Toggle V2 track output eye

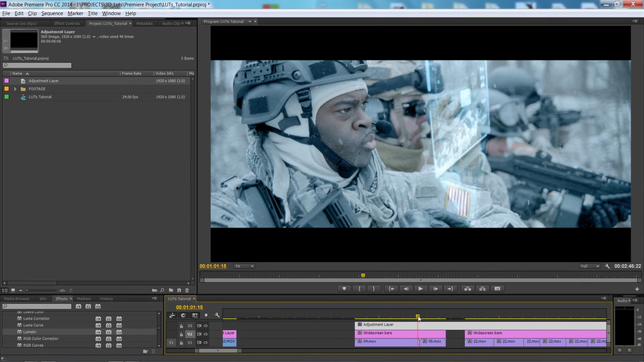(205, 334)
